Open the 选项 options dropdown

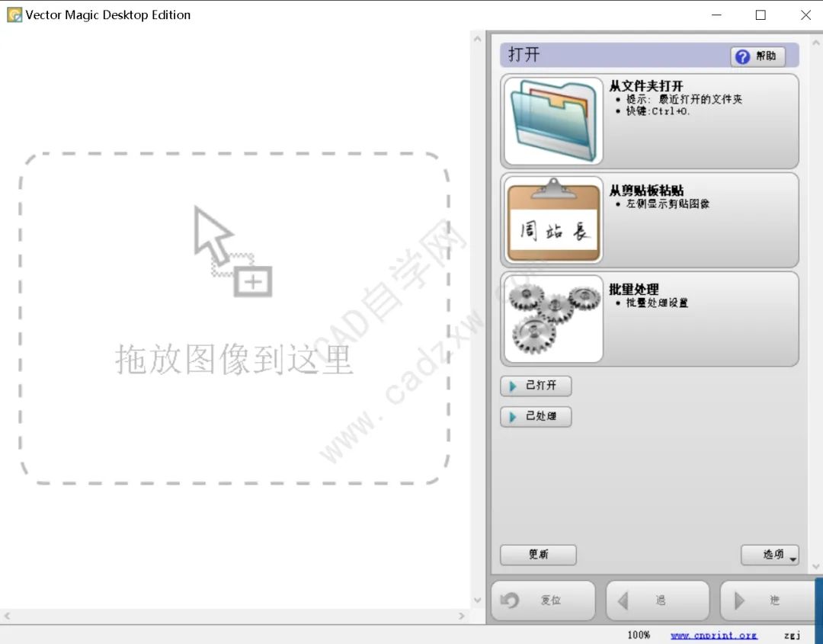tap(770, 554)
